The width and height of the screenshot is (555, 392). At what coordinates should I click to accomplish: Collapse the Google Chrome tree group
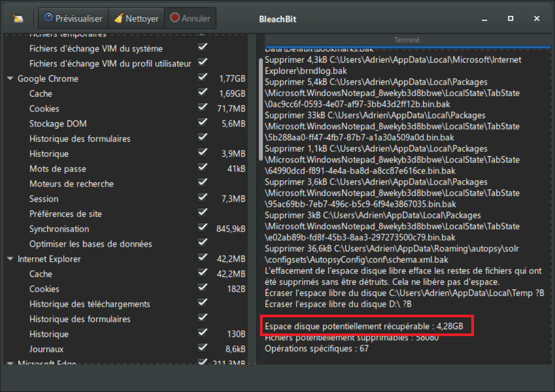[x=10, y=78]
